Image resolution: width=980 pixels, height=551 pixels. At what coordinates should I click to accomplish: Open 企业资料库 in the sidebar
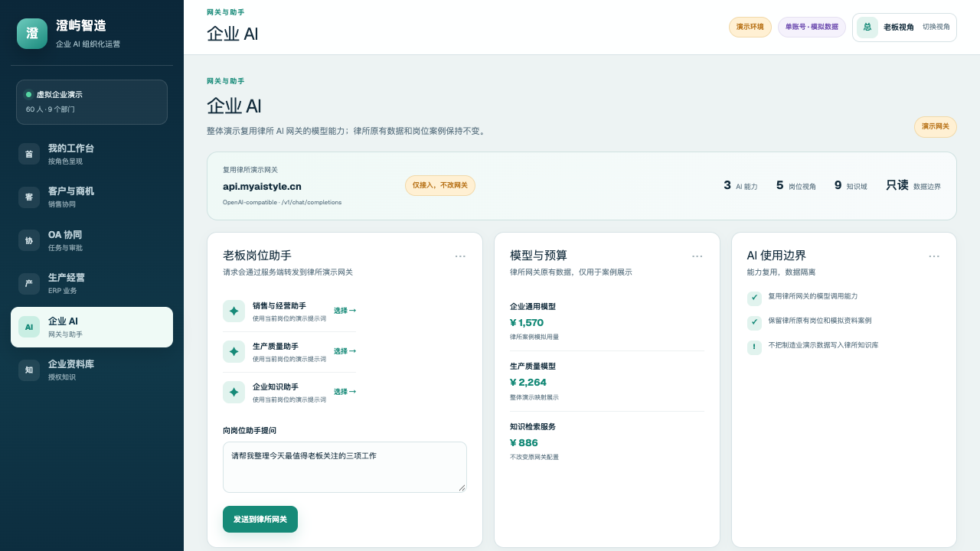[92, 370]
